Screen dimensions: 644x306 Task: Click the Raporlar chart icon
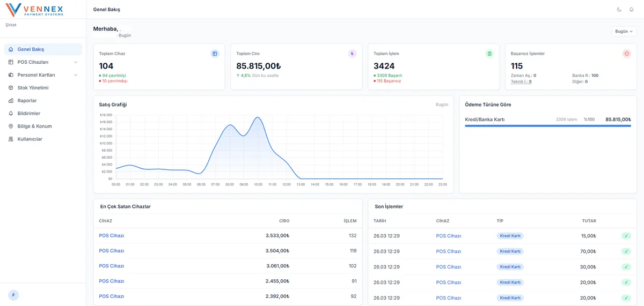[x=11, y=101]
